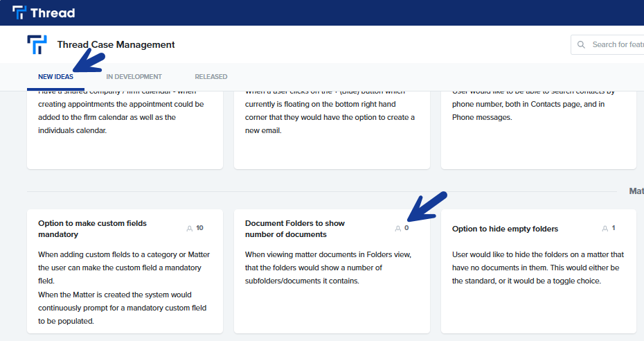
Task: Click vote icon on Document Folders card
Action: click(398, 229)
